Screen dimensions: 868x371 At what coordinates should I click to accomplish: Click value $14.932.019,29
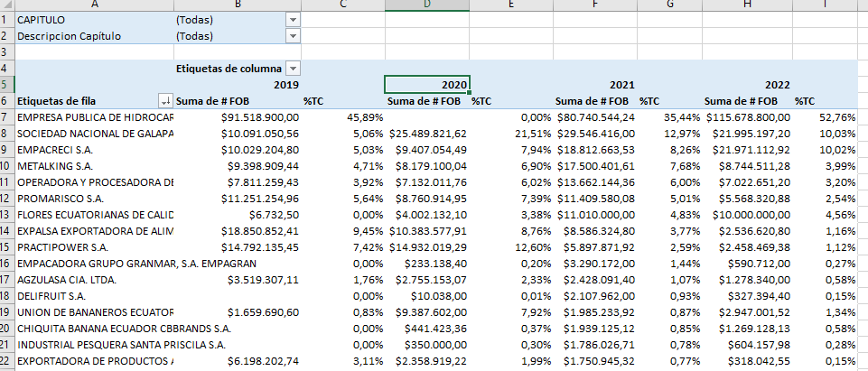pyautogui.click(x=427, y=247)
